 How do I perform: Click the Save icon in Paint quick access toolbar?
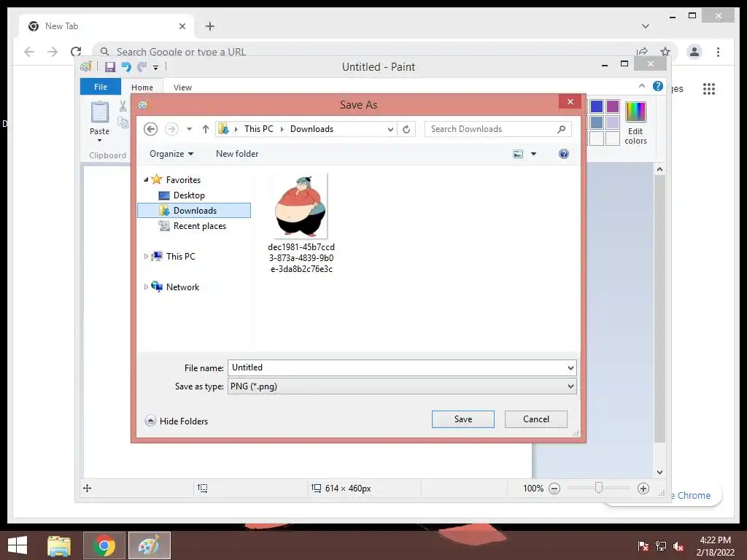click(110, 67)
